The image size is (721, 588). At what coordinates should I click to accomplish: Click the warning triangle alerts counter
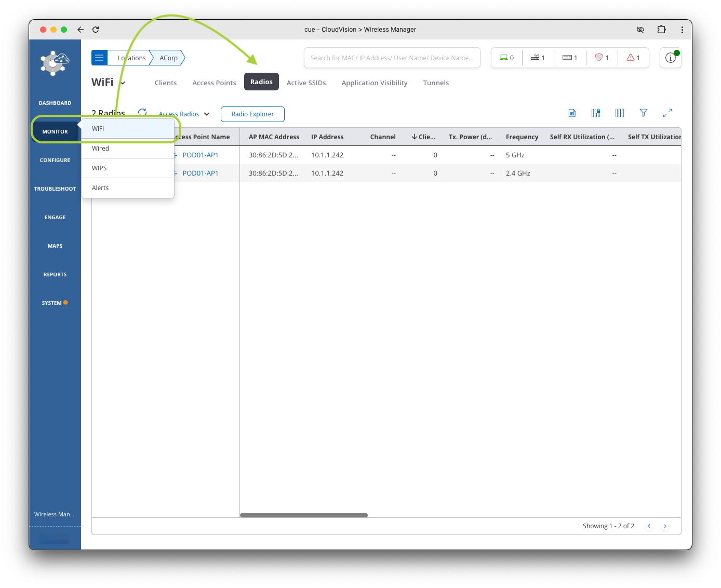(x=633, y=58)
